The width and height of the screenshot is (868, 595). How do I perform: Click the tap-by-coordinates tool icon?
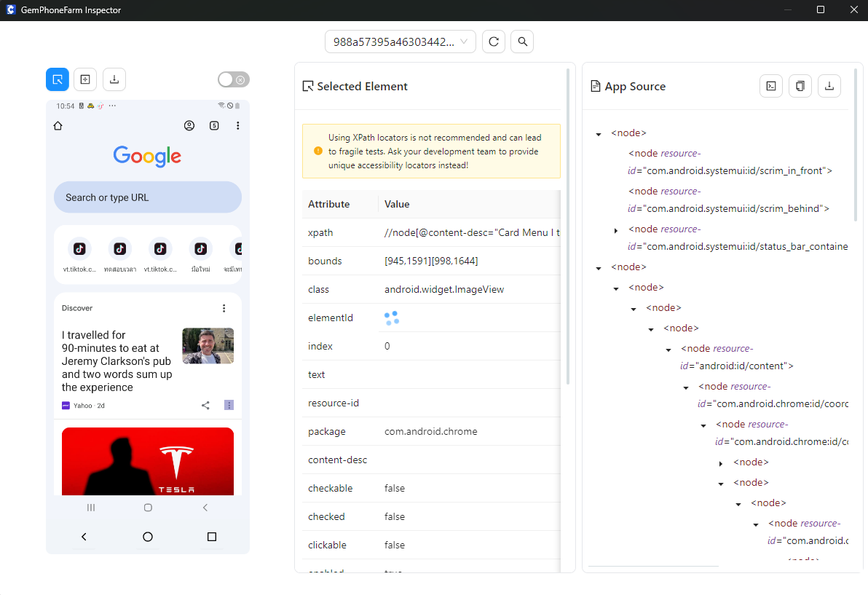(85, 79)
